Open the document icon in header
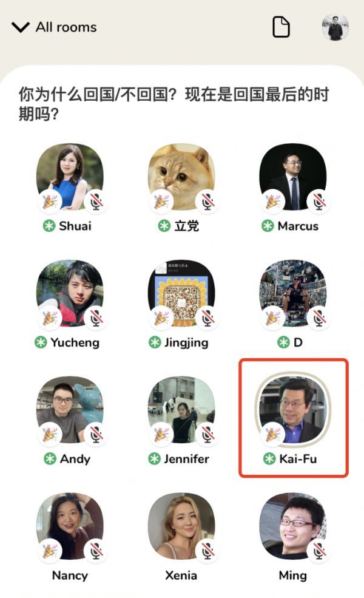Screen dimensions: 364x598 point(281,27)
